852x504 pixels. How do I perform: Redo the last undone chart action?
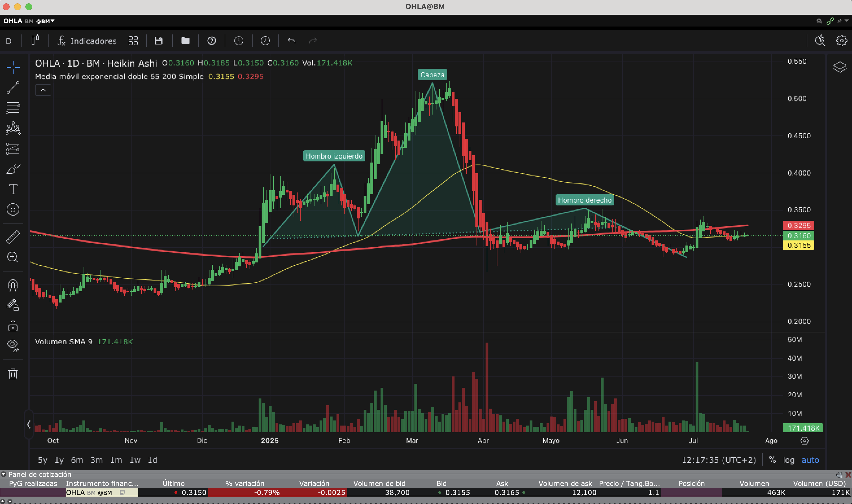click(x=313, y=41)
